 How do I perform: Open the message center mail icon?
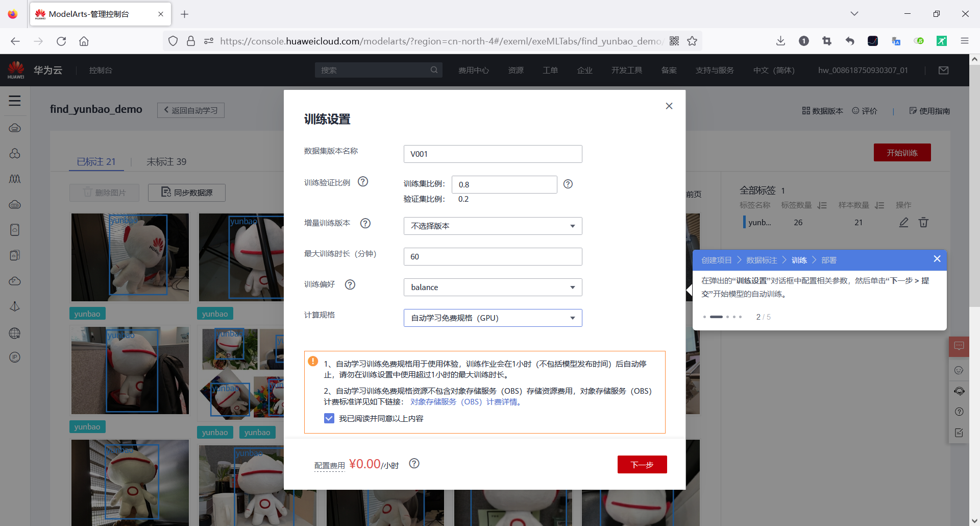[943, 70]
